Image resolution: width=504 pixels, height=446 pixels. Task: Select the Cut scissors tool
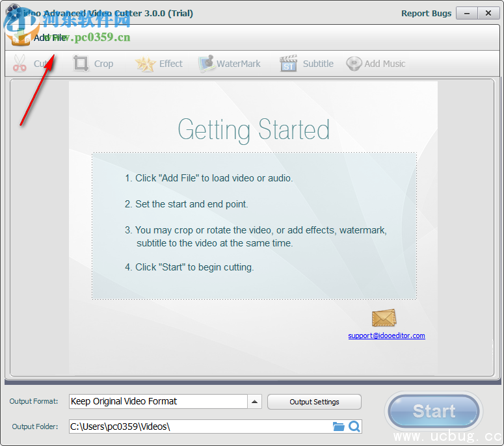pyautogui.click(x=31, y=64)
